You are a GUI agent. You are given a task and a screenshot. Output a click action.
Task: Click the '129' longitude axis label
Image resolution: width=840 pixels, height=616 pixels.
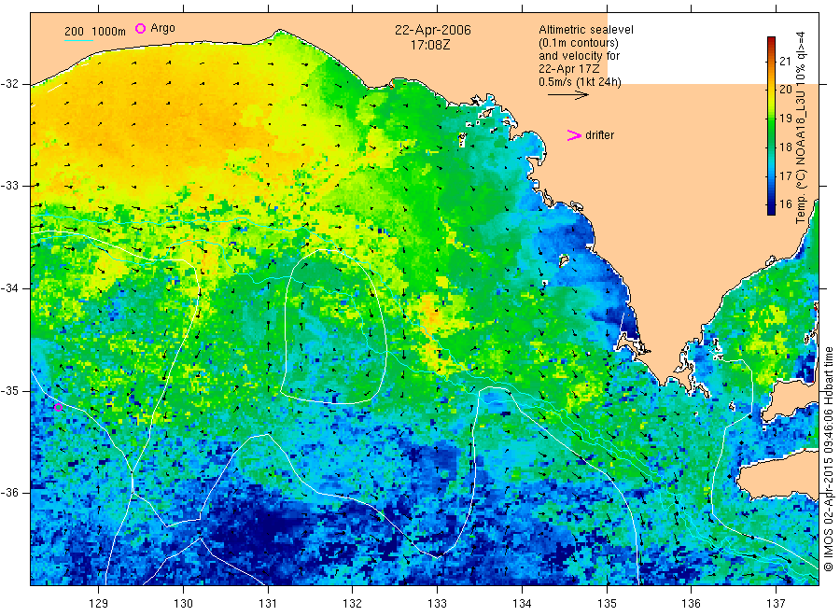pos(99,604)
